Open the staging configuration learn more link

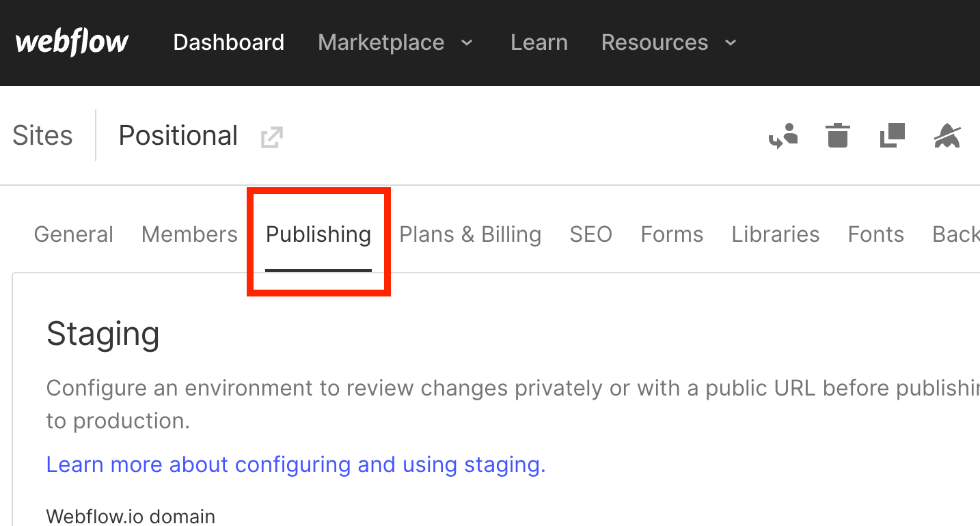tap(295, 465)
